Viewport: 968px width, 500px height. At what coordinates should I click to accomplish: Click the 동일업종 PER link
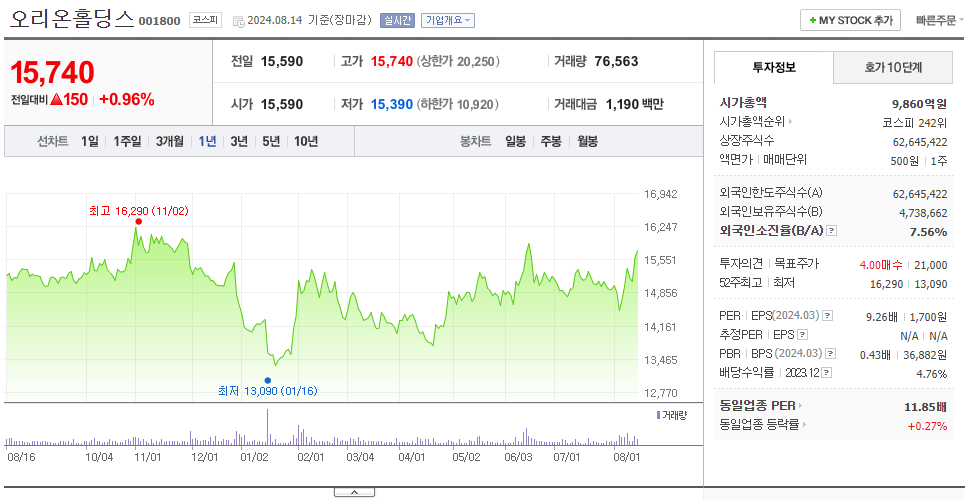pyautogui.click(x=757, y=406)
